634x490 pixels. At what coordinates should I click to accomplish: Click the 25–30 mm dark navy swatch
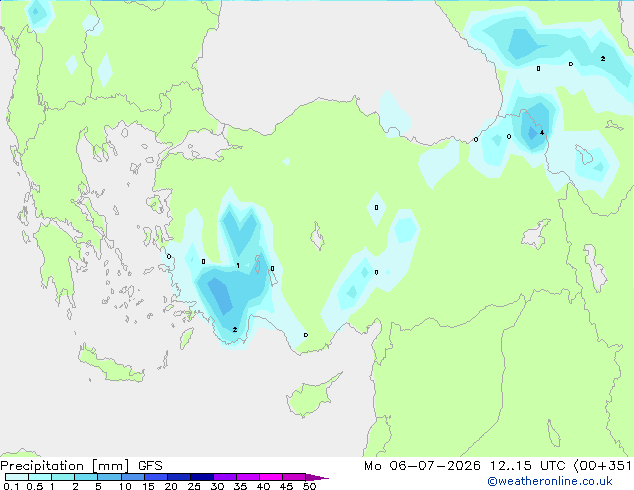202,477
